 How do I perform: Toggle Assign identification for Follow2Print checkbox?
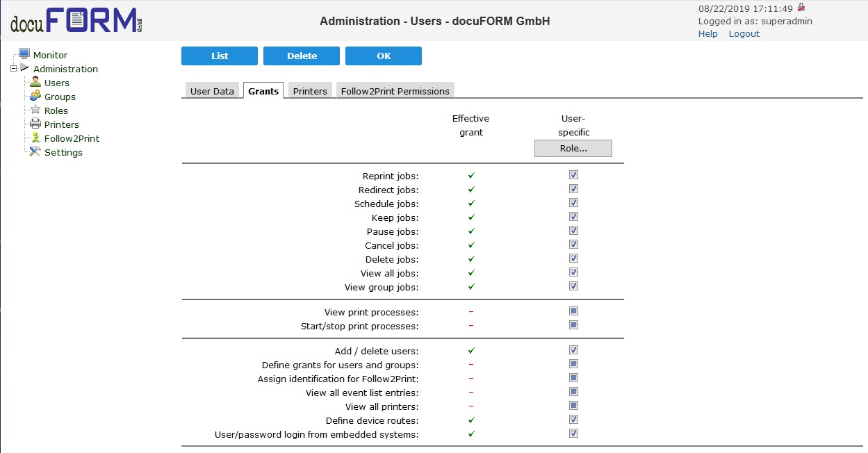(573, 378)
